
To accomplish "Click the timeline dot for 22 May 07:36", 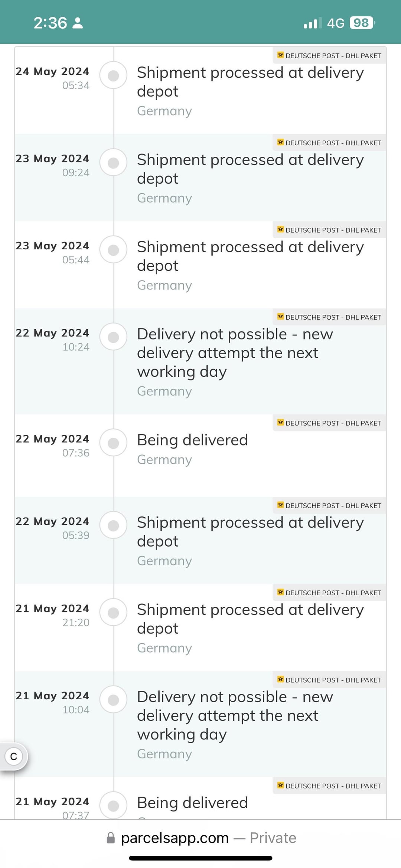I will (x=113, y=443).
